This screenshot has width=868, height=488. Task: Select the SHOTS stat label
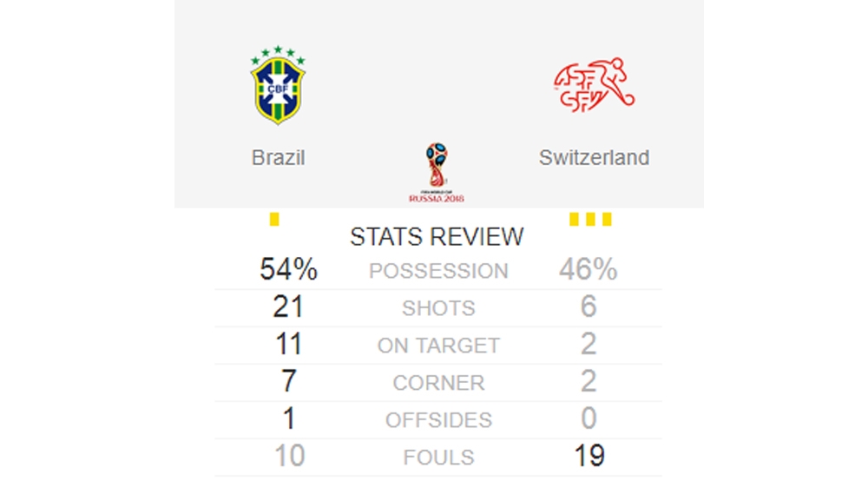(438, 308)
